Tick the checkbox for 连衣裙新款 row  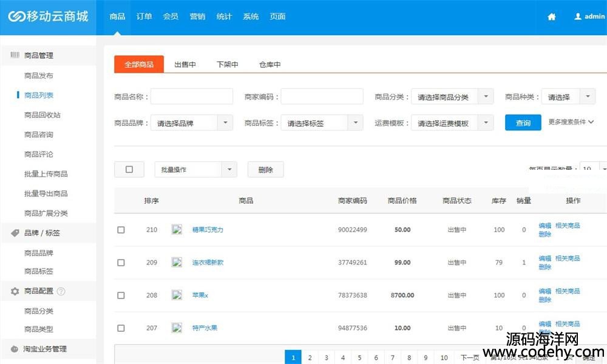click(x=121, y=263)
